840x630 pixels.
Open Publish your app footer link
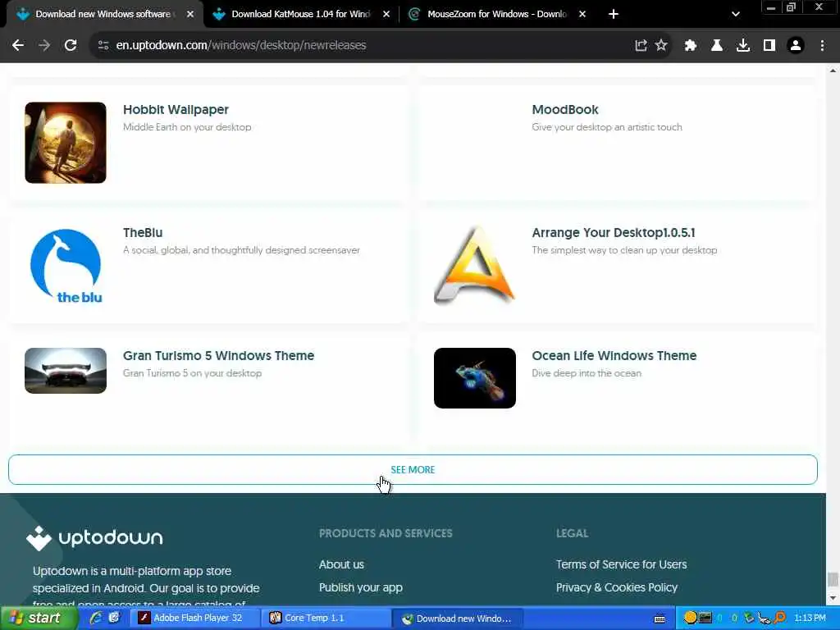click(361, 587)
